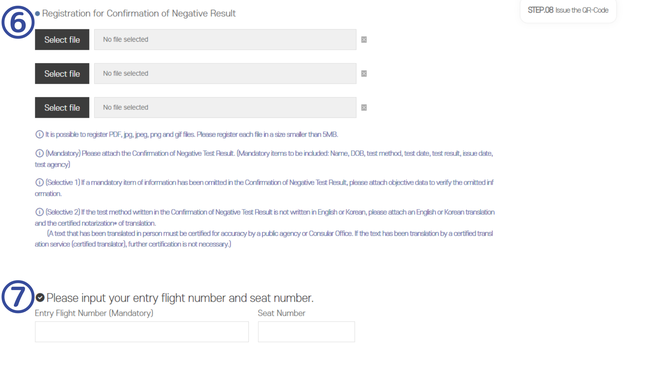Click the third Select file button

click(x=62, y=107)
